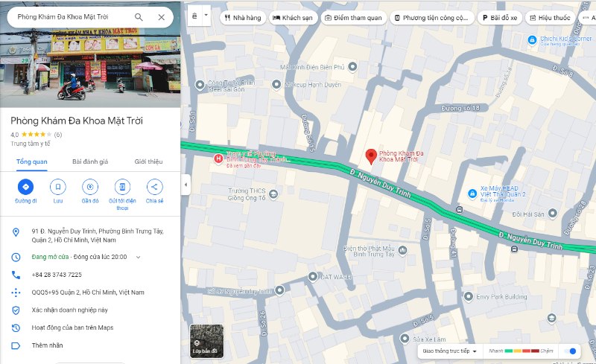This screenshot has height=364, width=596.
Task: Click Sửa Xe Lâm marker
Action: [x=405, y=338]
